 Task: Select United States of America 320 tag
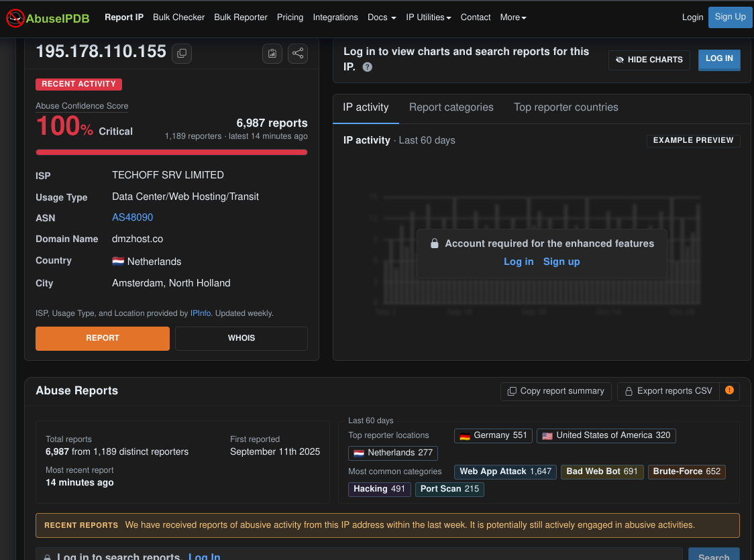pos(606,435)
